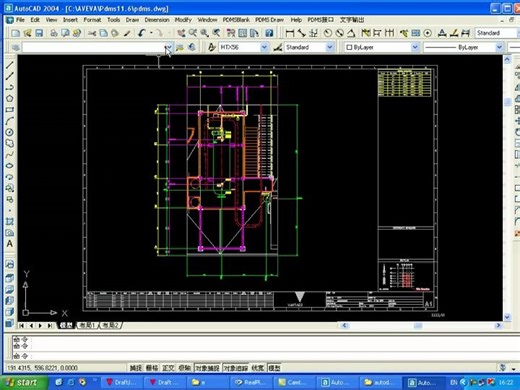Open the Standard dimension style dropdown
The image size is (520, 390).
330,47
